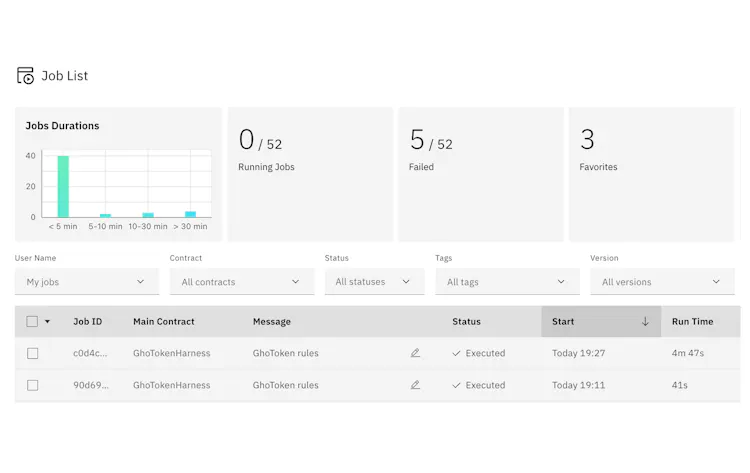The image size is (750, 473).
Task: Click the 'Today 19:11' start time
Action: 578,385
